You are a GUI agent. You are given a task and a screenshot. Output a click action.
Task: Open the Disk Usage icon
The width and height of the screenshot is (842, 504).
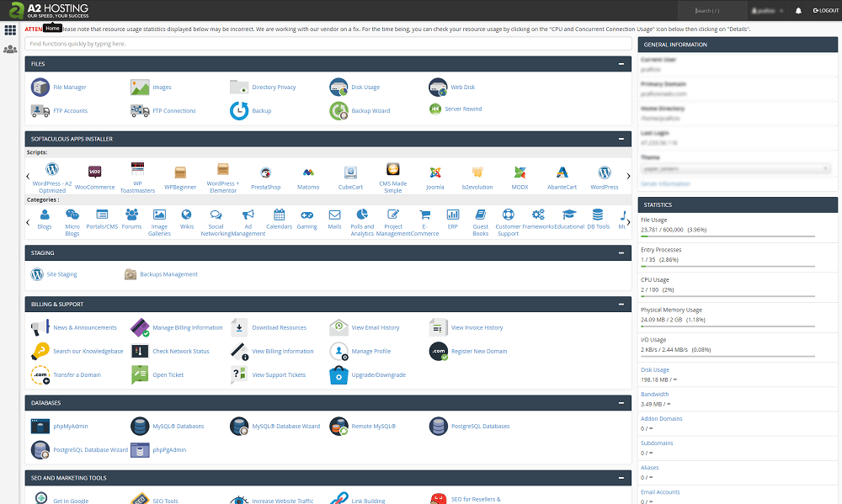338,87
